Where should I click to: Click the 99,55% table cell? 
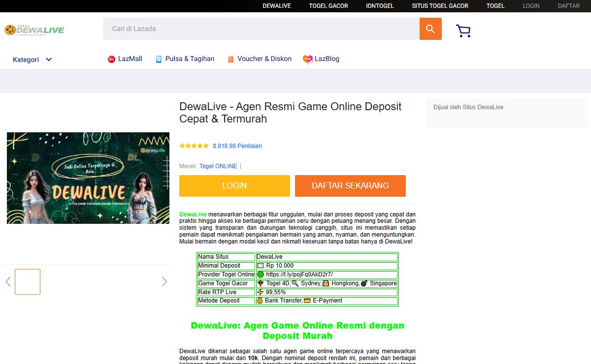pos(327,292)
